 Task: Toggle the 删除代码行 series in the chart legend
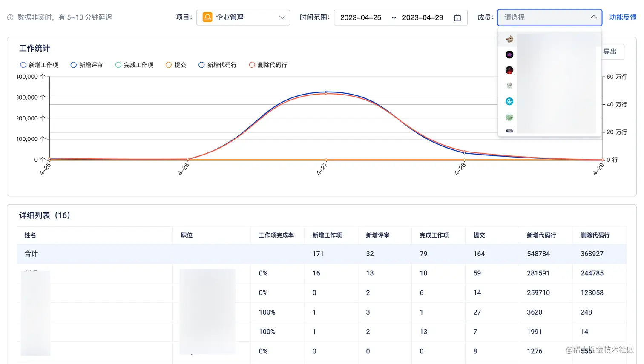268,65
